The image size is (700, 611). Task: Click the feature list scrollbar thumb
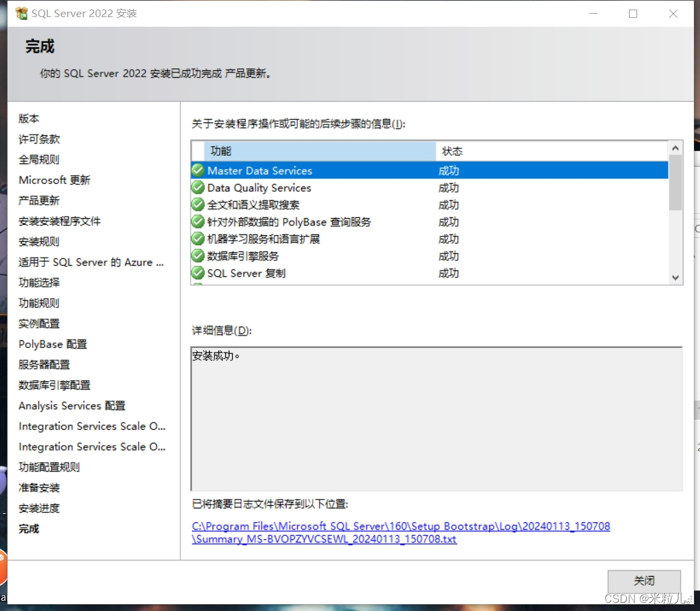click(x=675, y=182)
